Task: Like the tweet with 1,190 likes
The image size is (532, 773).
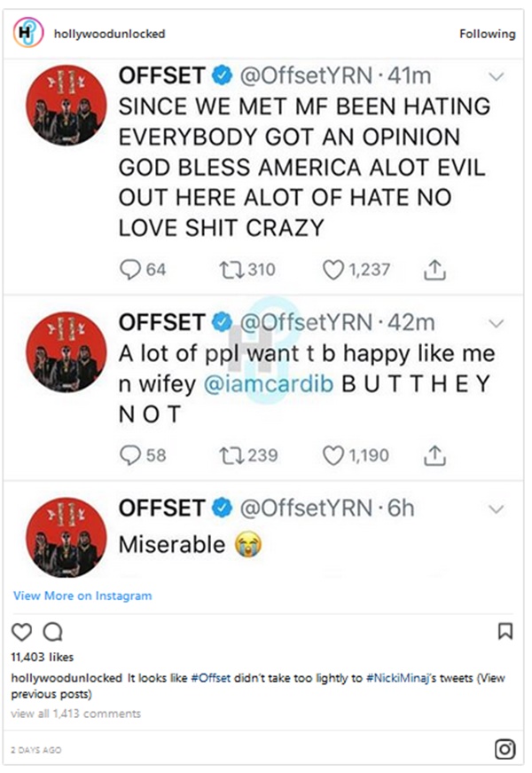Action: pos(333,455)
